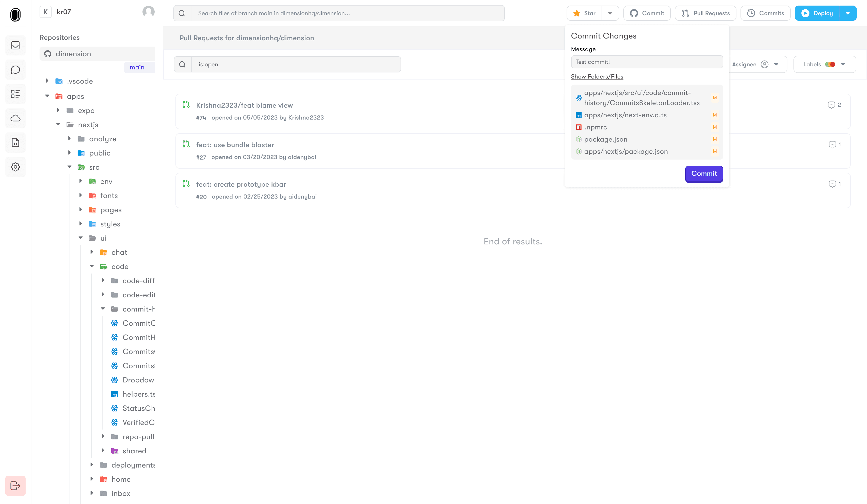Click React icon of CommitsSkeletonLoader.tsx in commit list

pyautogui.click(x=579, y=98)
